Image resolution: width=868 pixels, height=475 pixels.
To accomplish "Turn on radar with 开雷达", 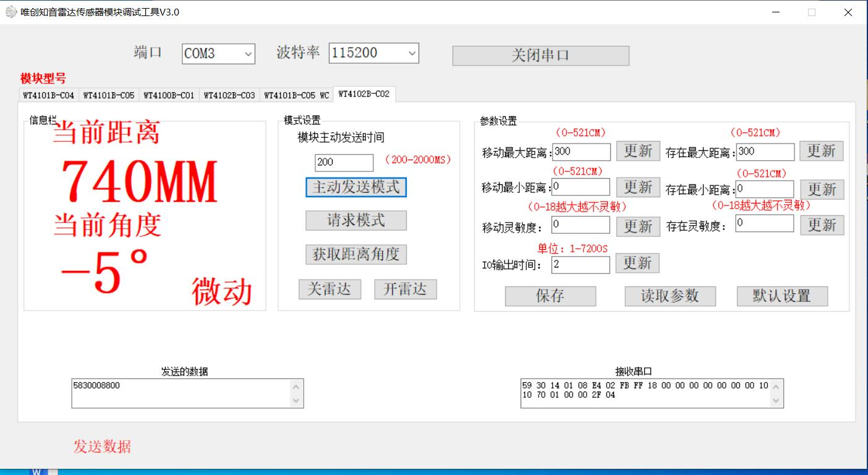I will [x=405, y=289].
